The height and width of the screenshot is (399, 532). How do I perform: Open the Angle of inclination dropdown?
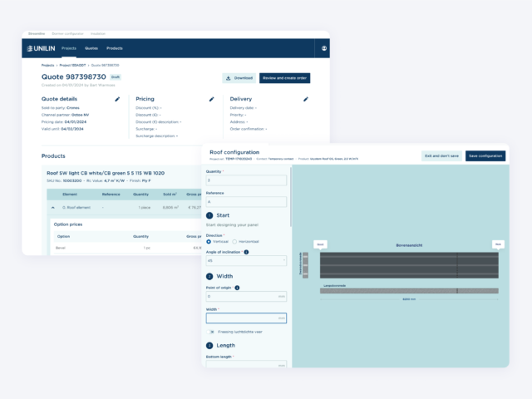pyautogui.click(x=246, y=259)
